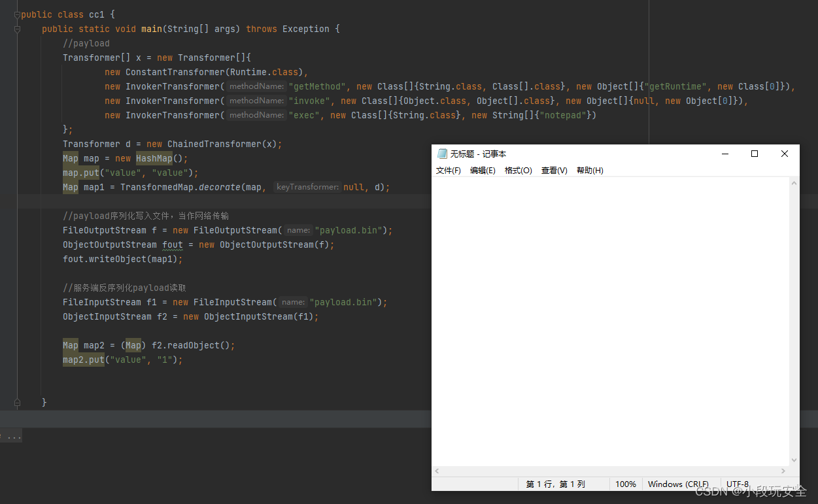Click Notepad vertical scrollbar down arrow
This screenshot has height=504, width=818.
point(794,460)
